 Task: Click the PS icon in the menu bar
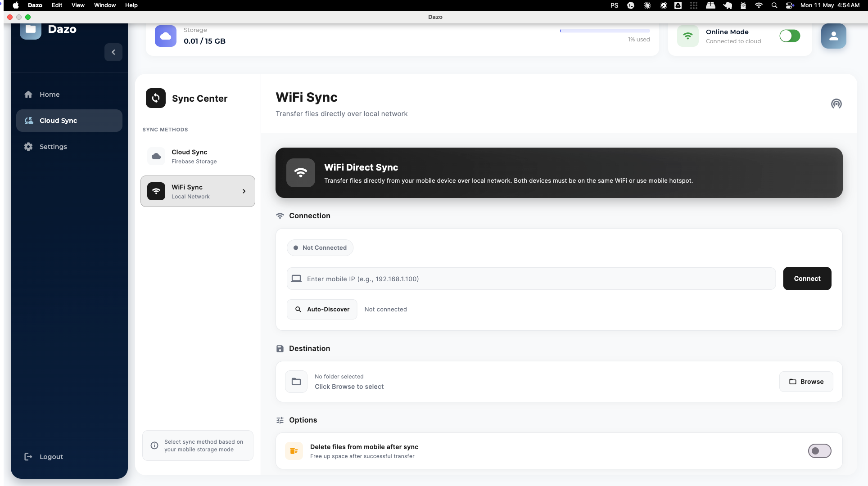click(x=614, y=5)
